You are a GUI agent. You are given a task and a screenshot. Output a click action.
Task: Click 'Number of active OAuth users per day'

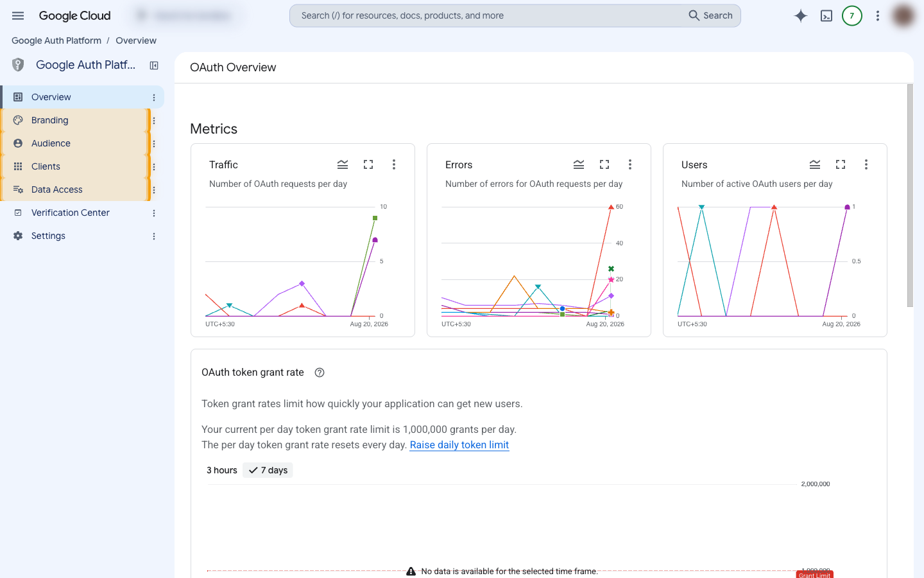tap(757, 184)
